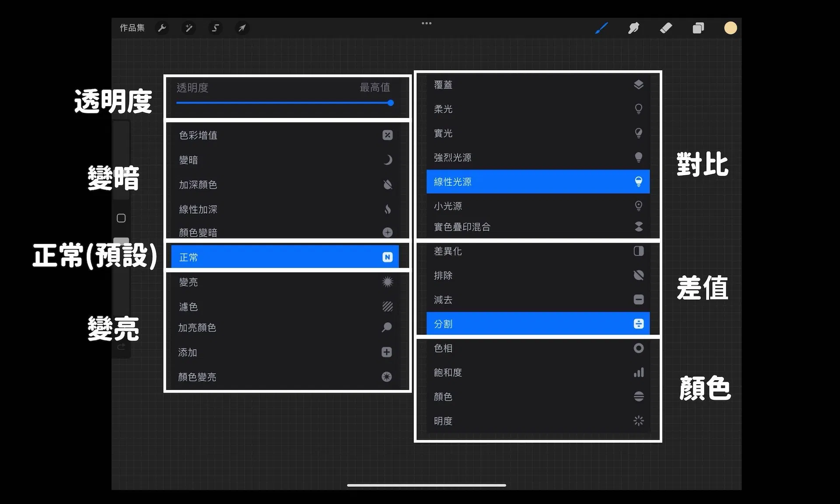Choose the 顏色變暗 blend mode
Image resolution: width=840 pixels, height=504 pixels.
pyautogui.click(x=285, y=232)
